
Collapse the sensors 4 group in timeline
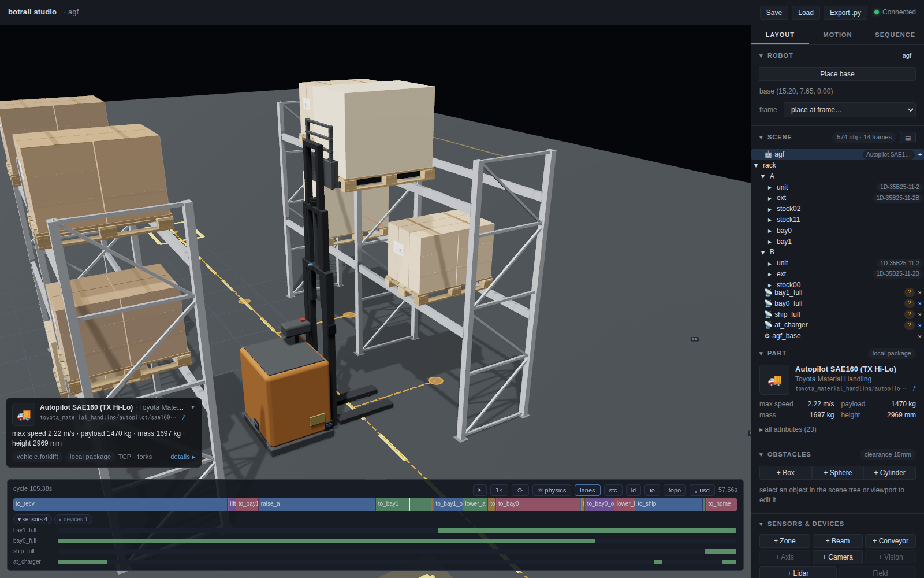[33, 519]
